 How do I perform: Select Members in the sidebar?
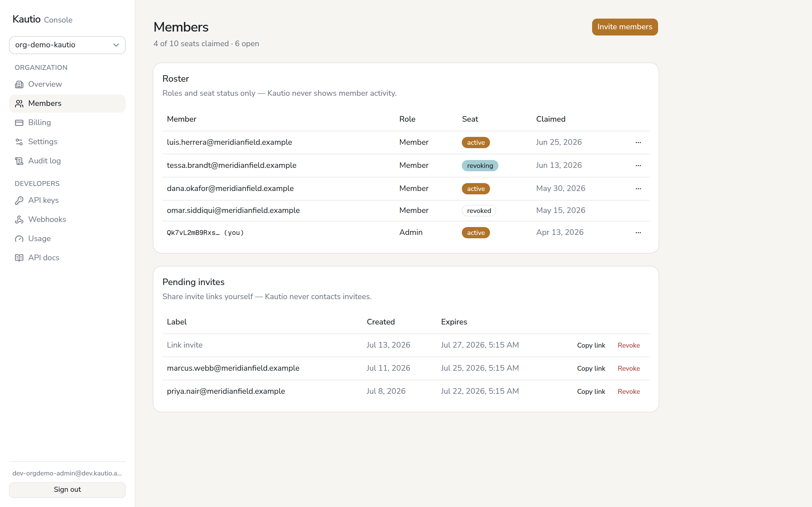pos(67,104)
